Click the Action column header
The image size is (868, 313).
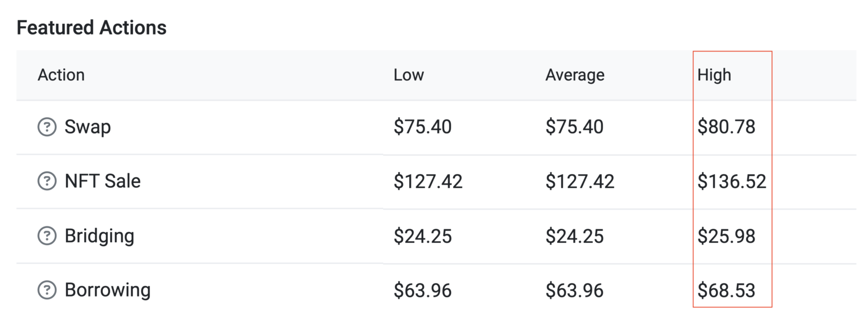tap(61, 75)
